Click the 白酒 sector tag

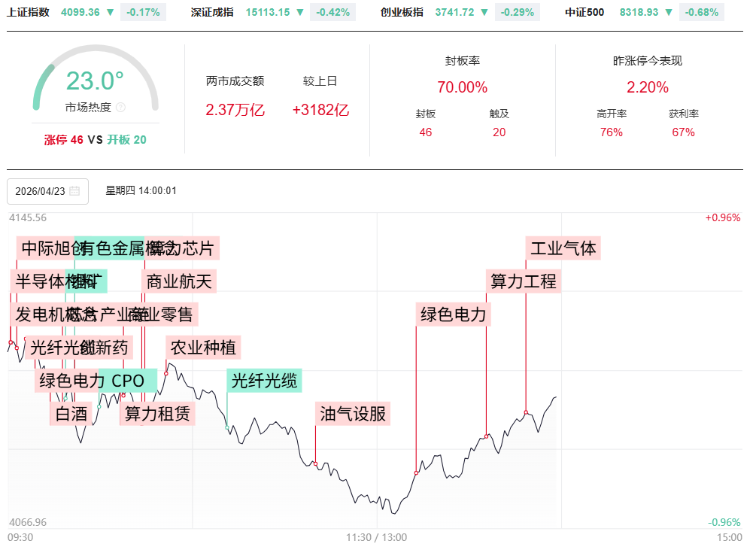[71, 413]
